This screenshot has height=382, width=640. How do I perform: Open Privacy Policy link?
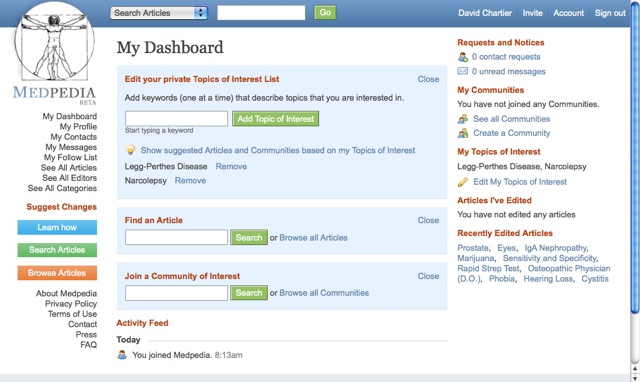[71, 304]
